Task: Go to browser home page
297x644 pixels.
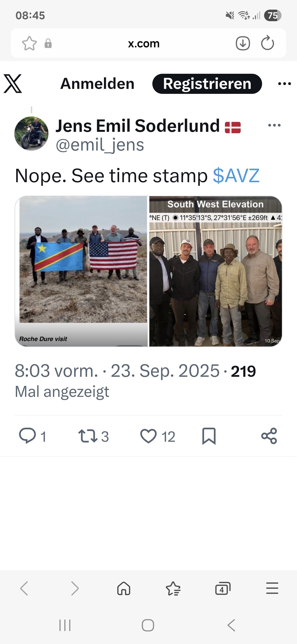Action: coord(124,588)
